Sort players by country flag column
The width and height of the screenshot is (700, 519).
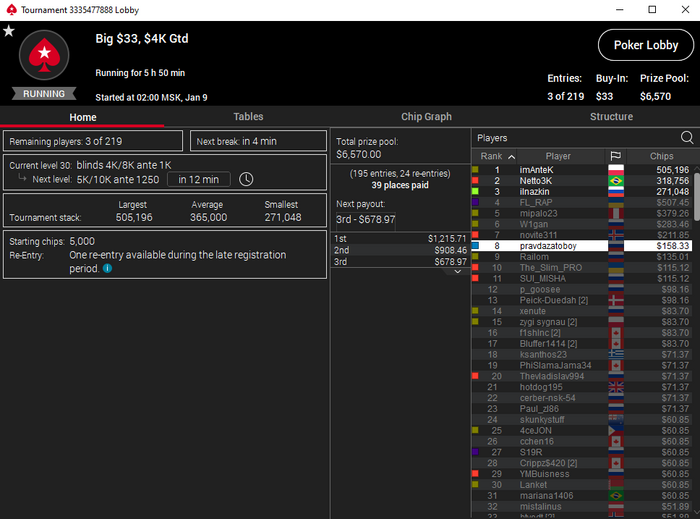tap(616, 156)
